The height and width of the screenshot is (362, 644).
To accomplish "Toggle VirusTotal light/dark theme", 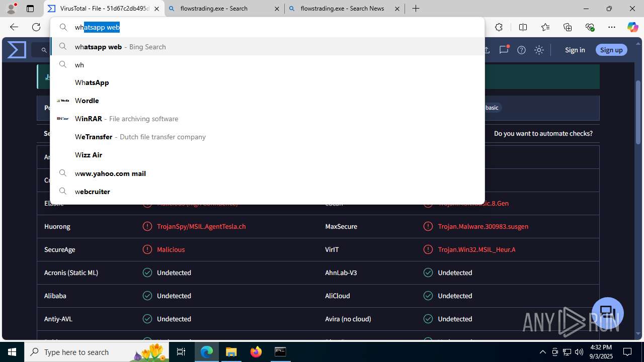I will point(539,50).
